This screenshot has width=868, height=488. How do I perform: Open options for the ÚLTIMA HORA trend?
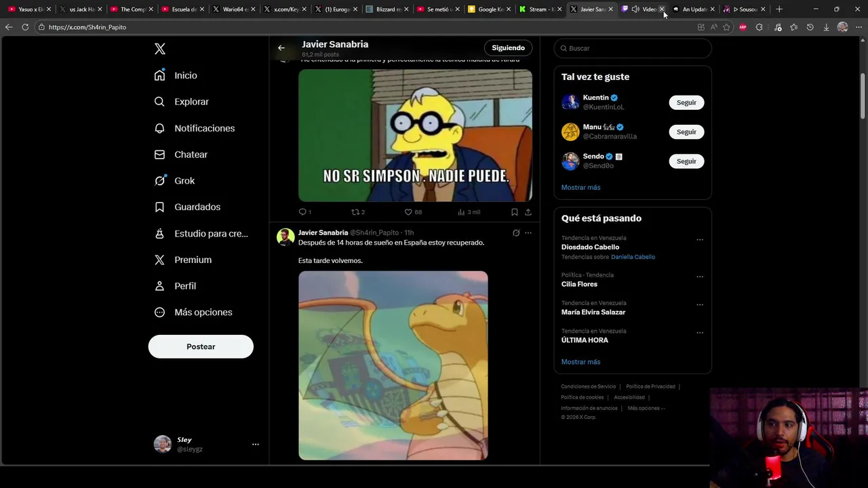tap(700, 333)
